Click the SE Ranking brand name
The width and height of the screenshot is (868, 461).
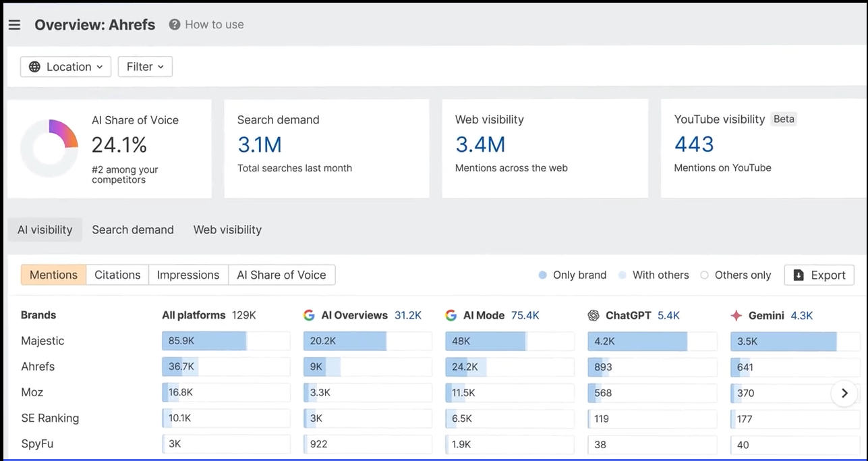[x=50, y=418]
